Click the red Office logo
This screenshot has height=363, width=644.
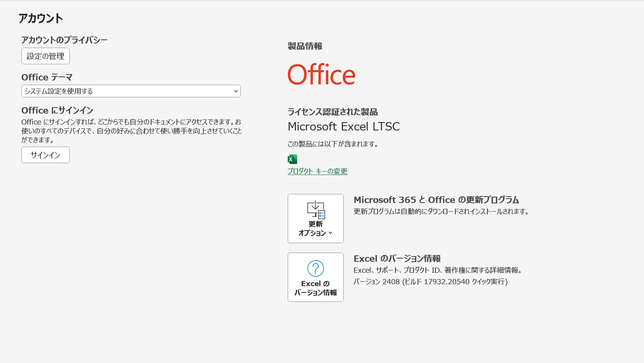[x=322, y=75]
